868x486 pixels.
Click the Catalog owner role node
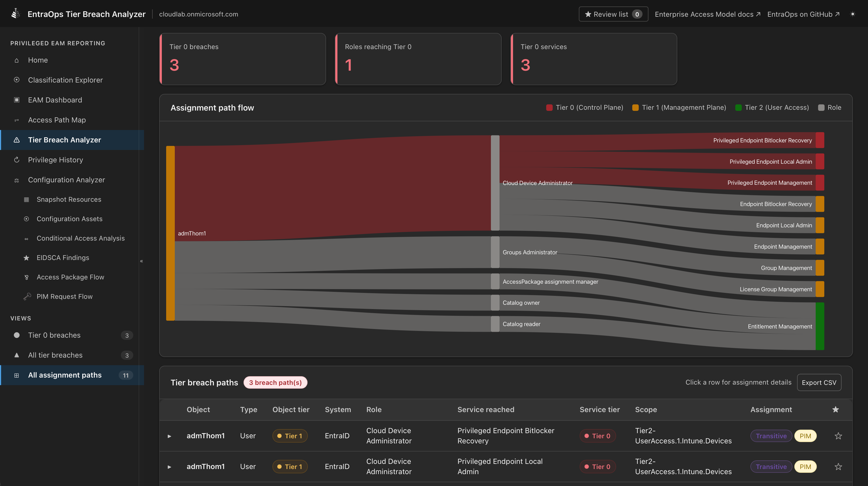(x=495, y=303)
